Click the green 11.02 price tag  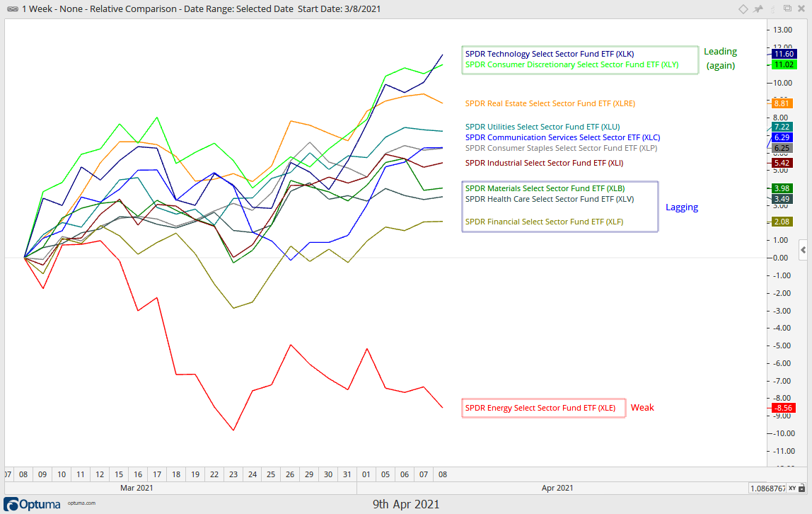click(784, 64)
